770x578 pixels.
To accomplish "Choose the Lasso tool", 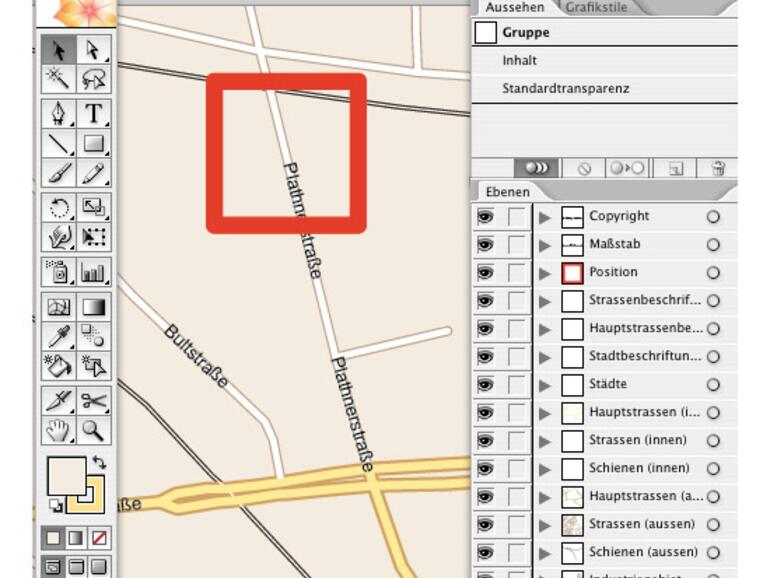I will 94,78.
